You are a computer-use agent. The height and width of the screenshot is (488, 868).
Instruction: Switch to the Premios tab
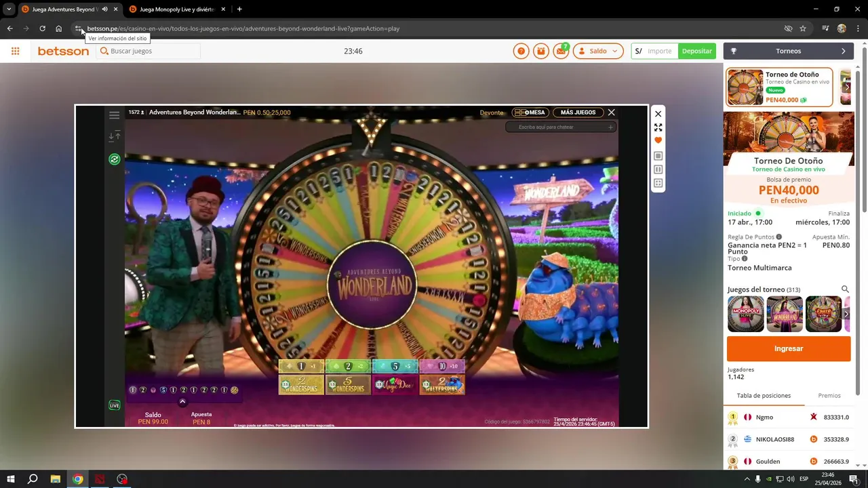(829, 395)
